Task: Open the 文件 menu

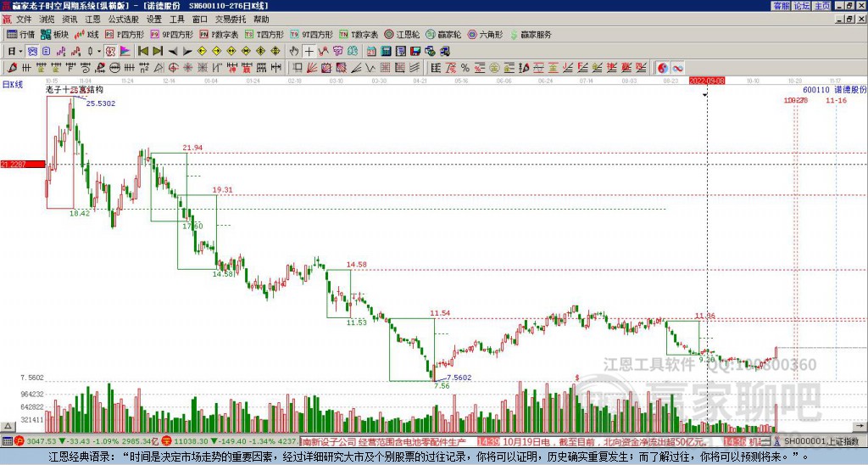Action: click(24, 20)
